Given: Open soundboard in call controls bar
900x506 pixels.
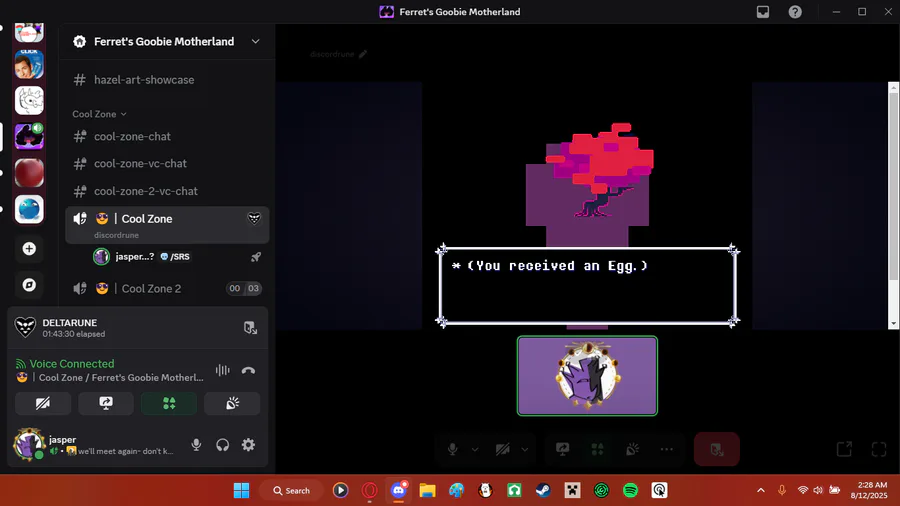Looking at the screenshot, I should tap(632, 449).
